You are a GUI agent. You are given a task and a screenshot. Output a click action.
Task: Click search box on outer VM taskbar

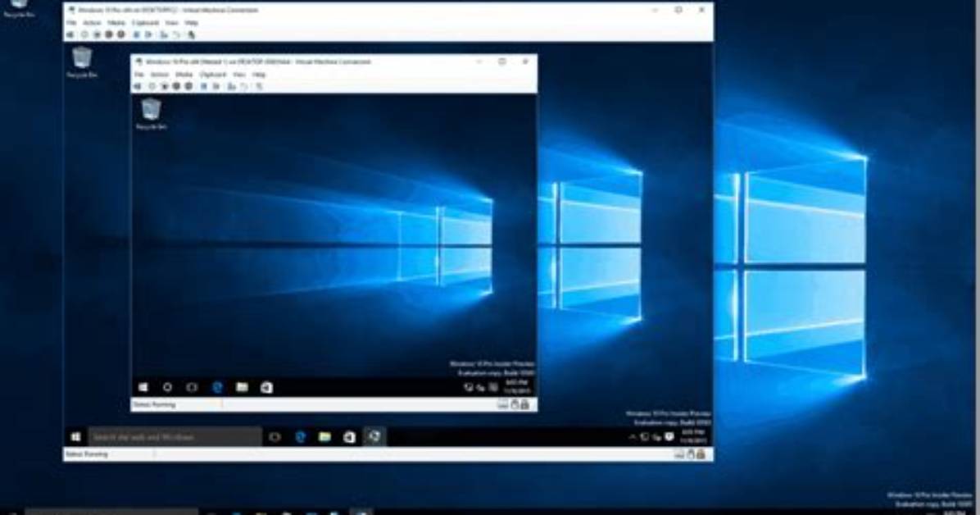(x=175, y=437)
